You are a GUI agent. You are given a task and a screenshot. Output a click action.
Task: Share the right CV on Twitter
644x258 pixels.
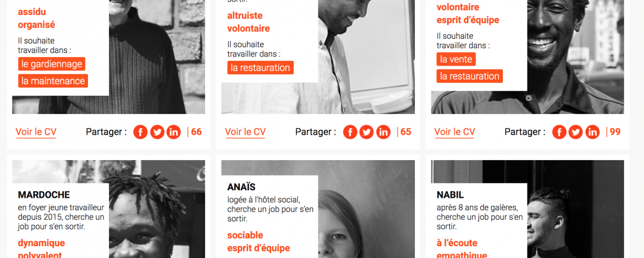click(576, 132)
